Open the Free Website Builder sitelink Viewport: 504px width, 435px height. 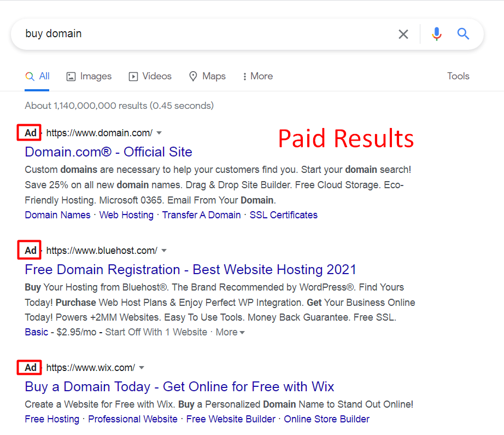tap(231, 419)
